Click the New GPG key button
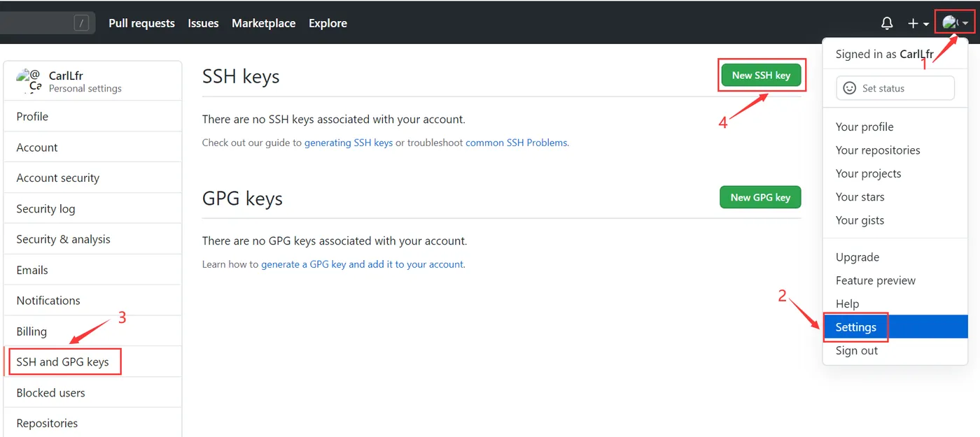Viewport: 980px width, 437px height. tap(760, 197)
